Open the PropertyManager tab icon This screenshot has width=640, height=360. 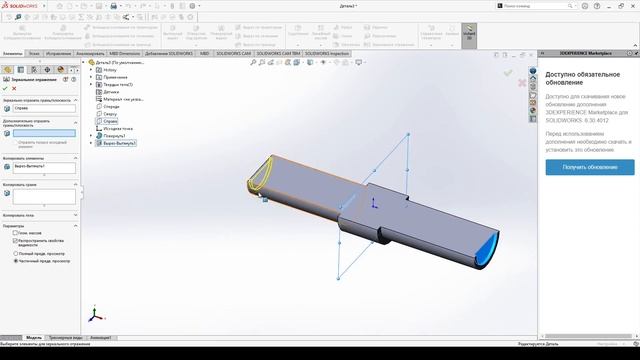21,70
